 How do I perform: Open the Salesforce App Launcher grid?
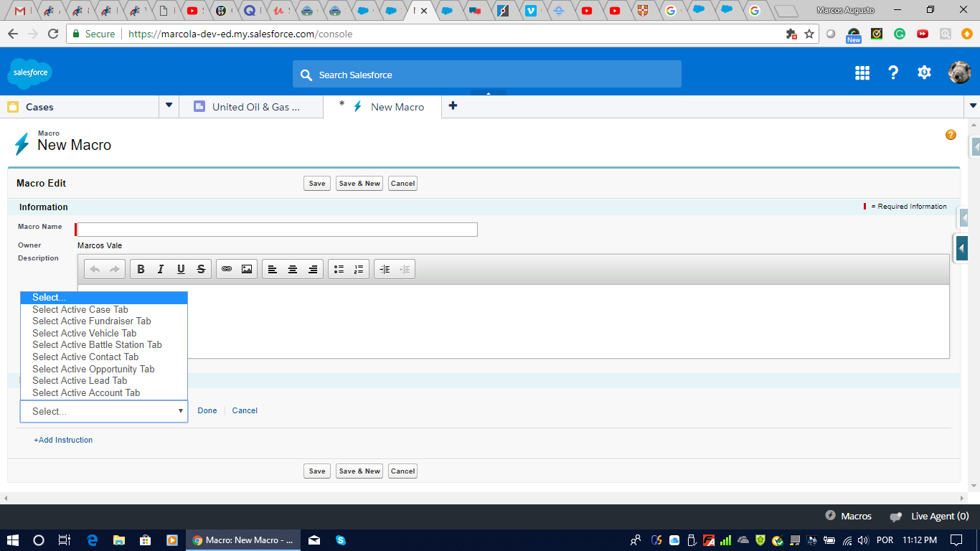[x=862, y=72]
